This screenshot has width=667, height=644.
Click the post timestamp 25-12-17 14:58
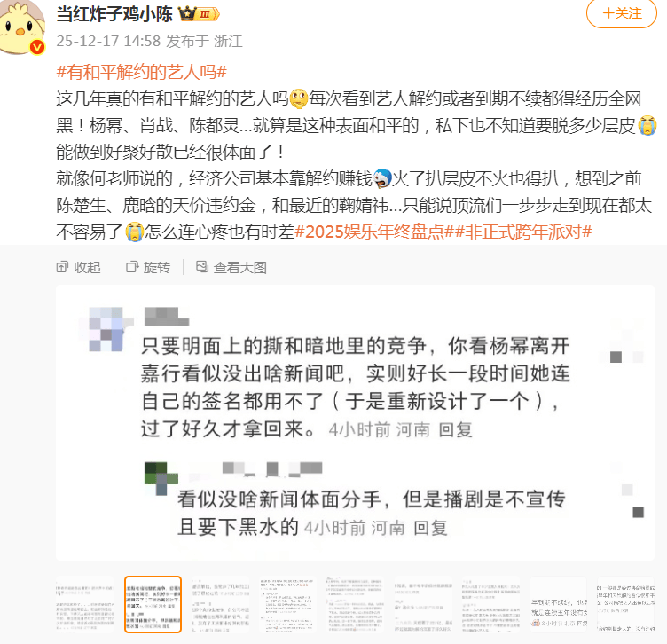point(108,42)
